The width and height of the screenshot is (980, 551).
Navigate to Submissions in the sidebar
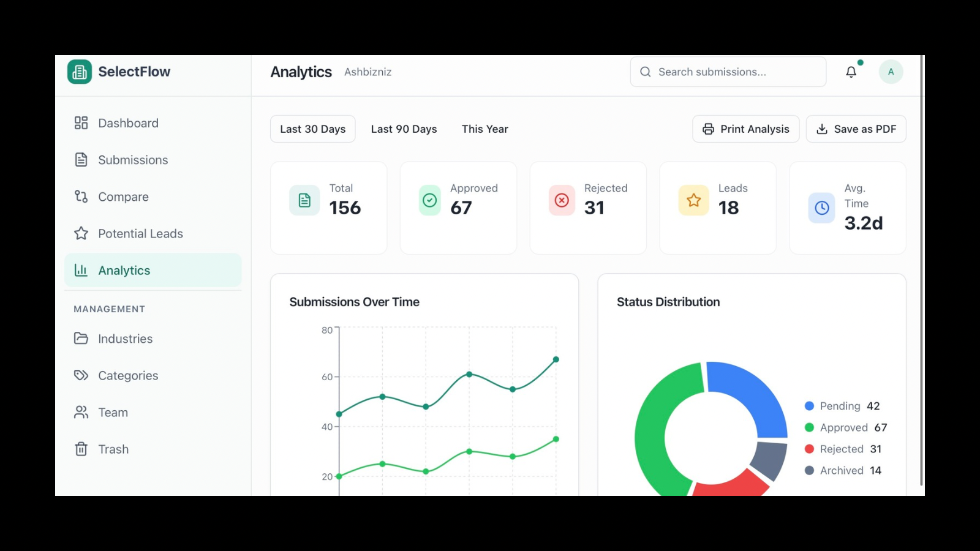(x=132, y=160)
